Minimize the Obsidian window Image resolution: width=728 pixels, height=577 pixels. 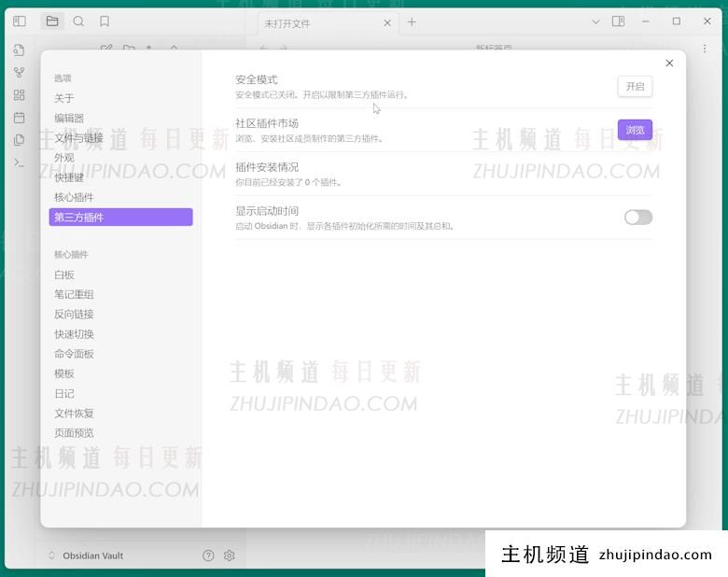(645, 21)
